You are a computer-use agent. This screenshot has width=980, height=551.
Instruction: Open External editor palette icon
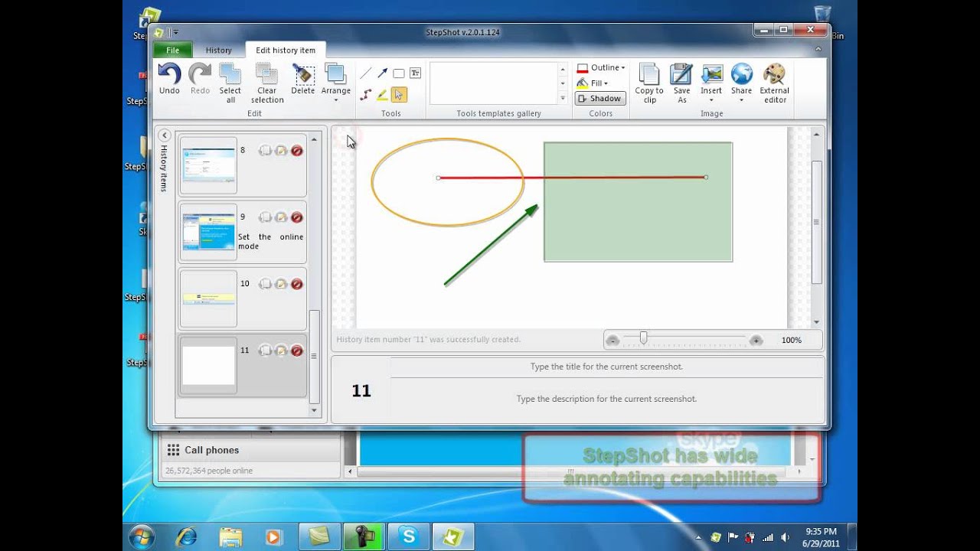click(x=774, y=73)
